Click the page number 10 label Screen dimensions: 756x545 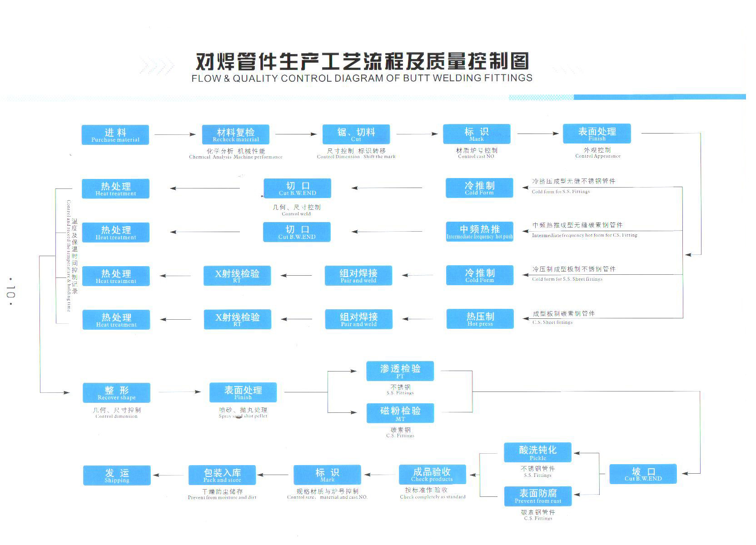pyautogui.click(x=11, y=291)
